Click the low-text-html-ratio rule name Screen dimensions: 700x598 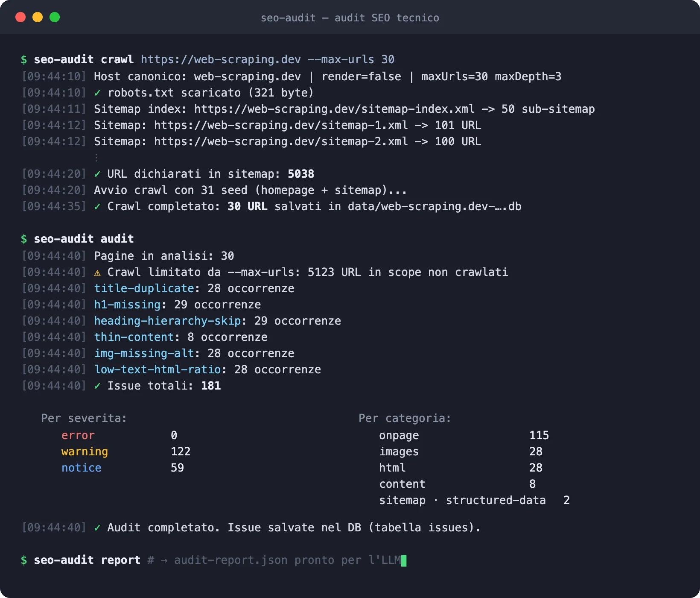pos(157,369)
